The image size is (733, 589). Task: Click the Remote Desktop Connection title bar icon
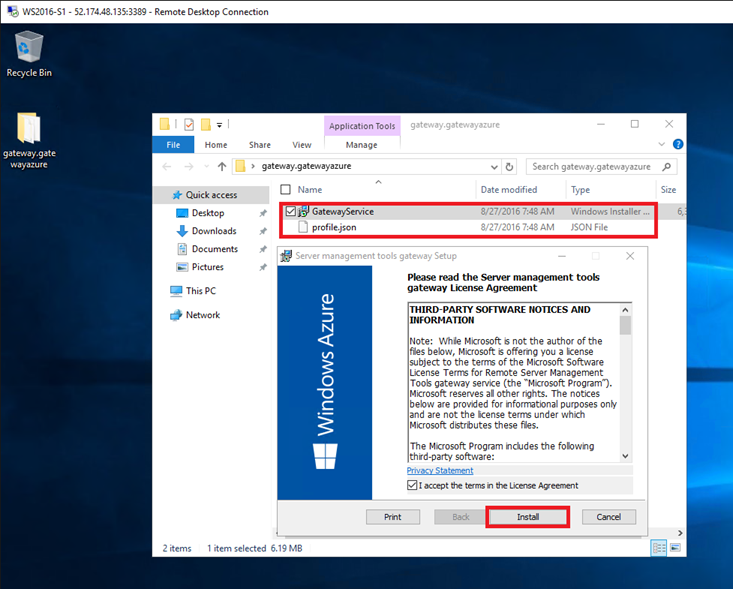13,11
